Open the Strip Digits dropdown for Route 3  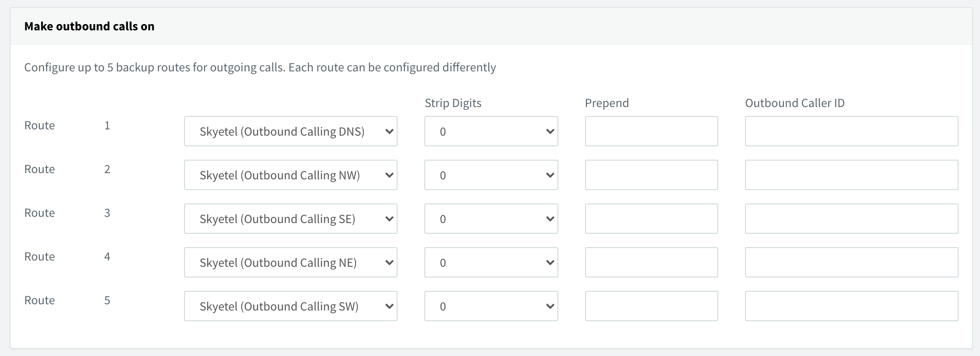(x=491, y=219)
